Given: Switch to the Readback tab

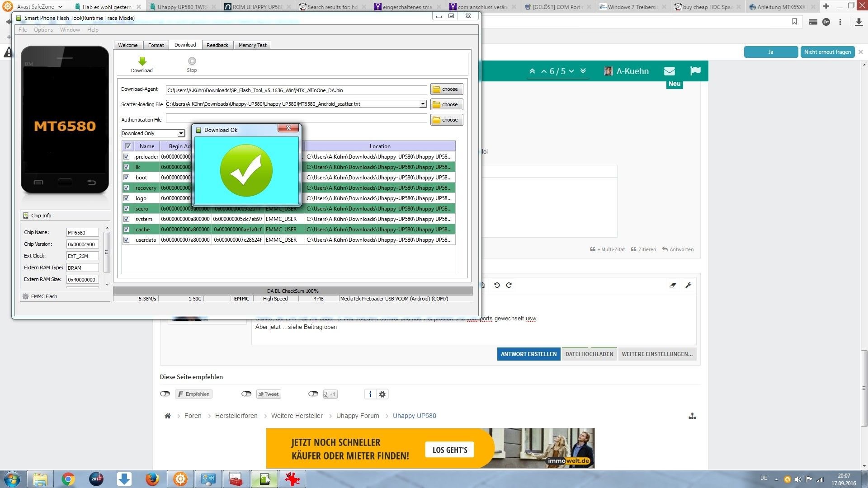Looking at the screenshot, I should (x=217, y=45).
